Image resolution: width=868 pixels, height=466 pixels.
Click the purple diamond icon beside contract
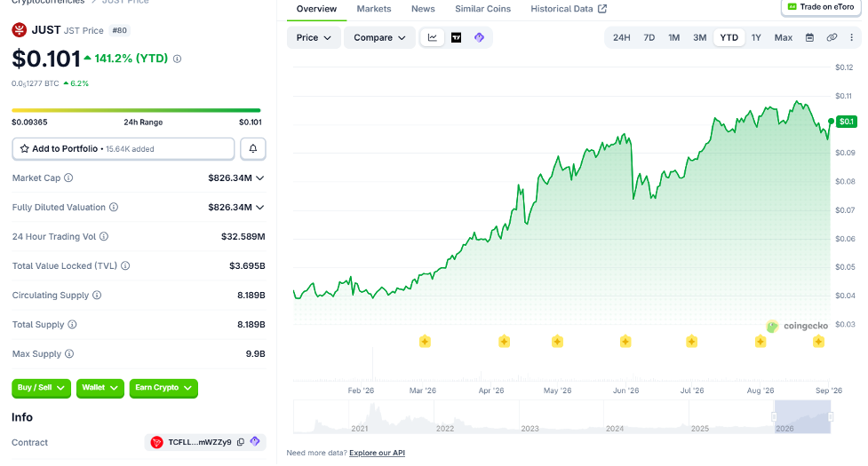pos(255,442)
